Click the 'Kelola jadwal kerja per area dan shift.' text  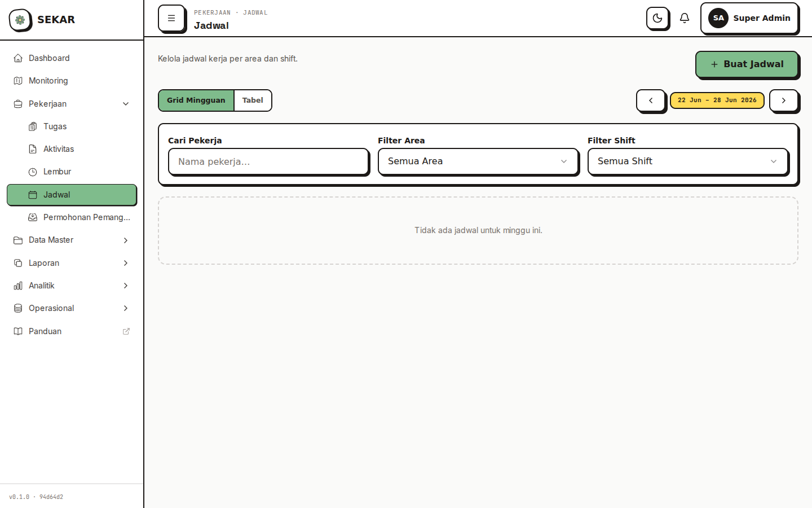click(x=228, y=59)
